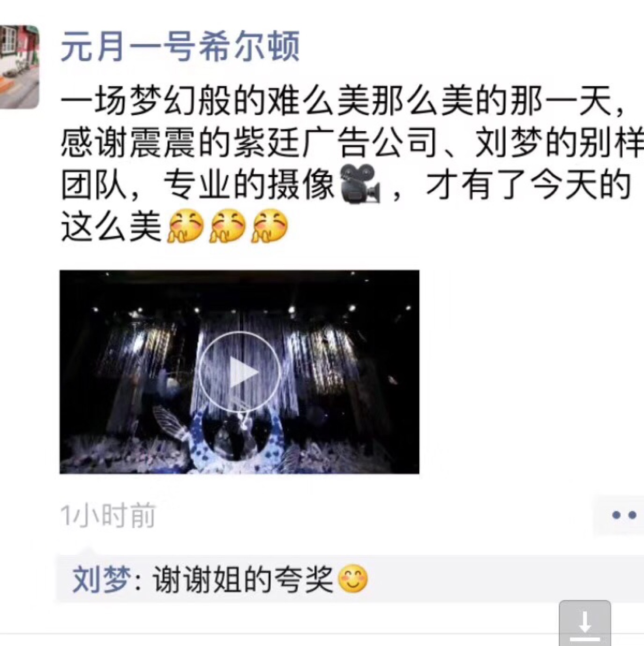Click the text 感谢震震的紫廷广告公司
Viewport: 644px width, 646px height.
[x=250, y=143]
